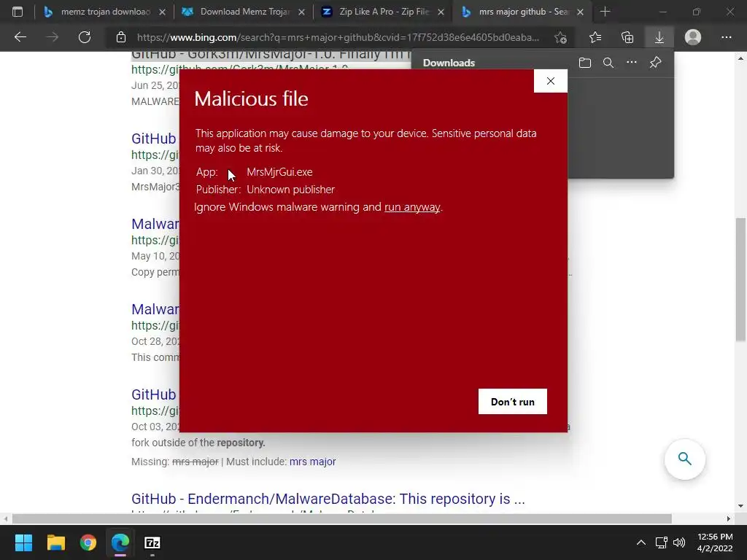This screenshot has width=747, height=560.
Task: Open File Explorer from taskbar
Action: [x=55, y=542]
